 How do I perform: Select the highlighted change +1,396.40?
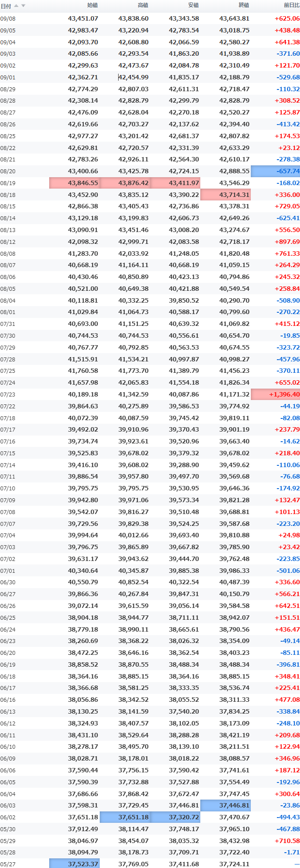tap(275, 394)
